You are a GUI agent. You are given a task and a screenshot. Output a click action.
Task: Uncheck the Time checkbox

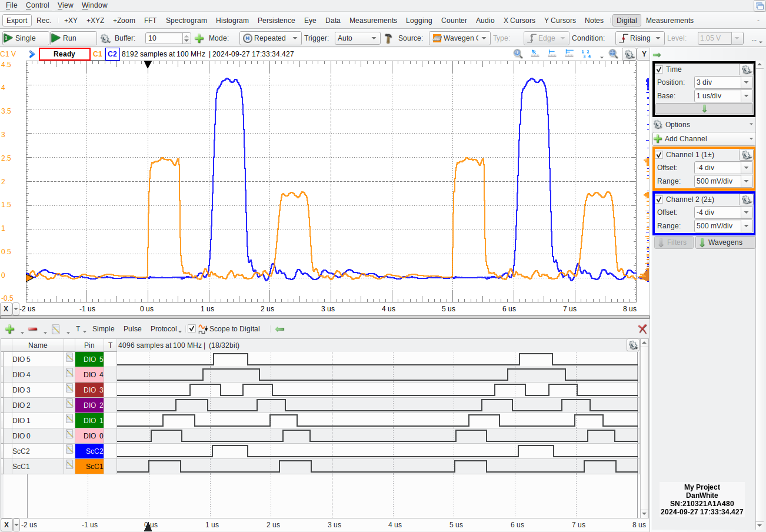[x=660, y=69]
